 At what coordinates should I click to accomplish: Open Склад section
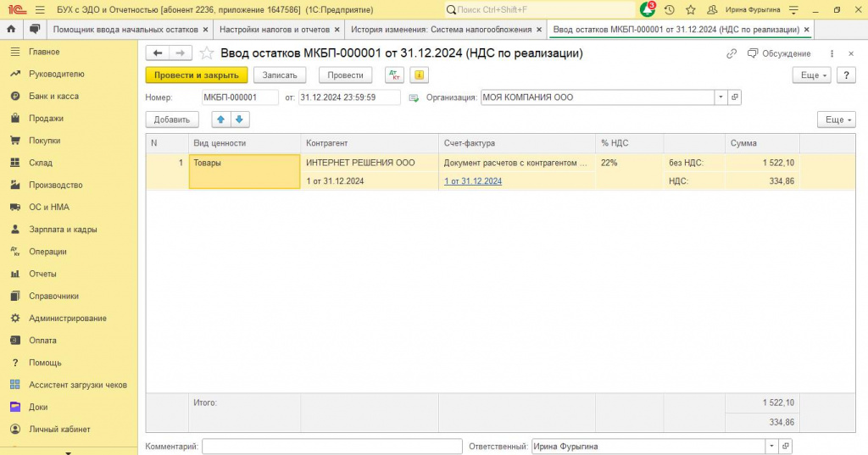(x=41, y=163)
